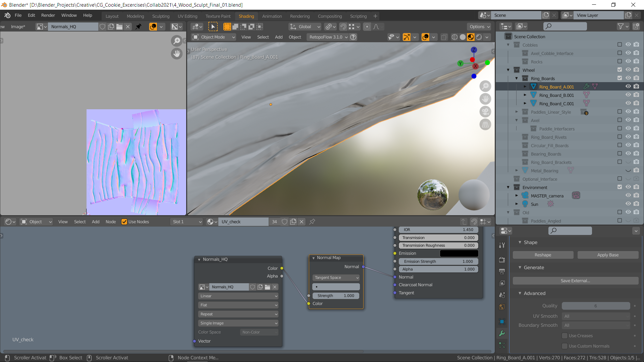Hide Ring_Board_B.001 with eye icon
Viewport: 644px width, 362px height.
coord(628,95)
